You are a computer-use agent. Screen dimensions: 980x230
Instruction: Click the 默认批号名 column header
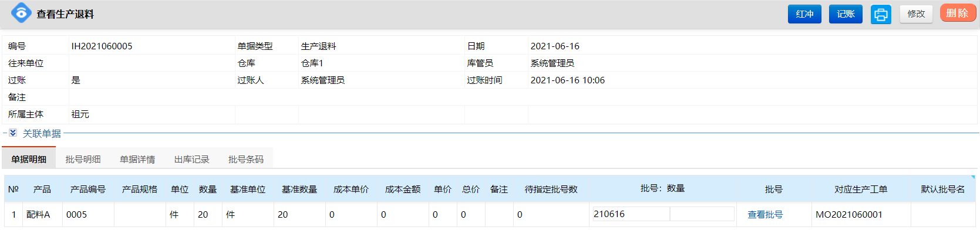[943, 190]
